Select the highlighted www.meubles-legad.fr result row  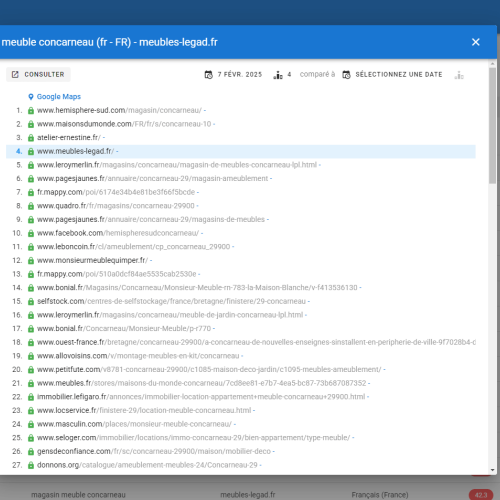pos(241,151)
